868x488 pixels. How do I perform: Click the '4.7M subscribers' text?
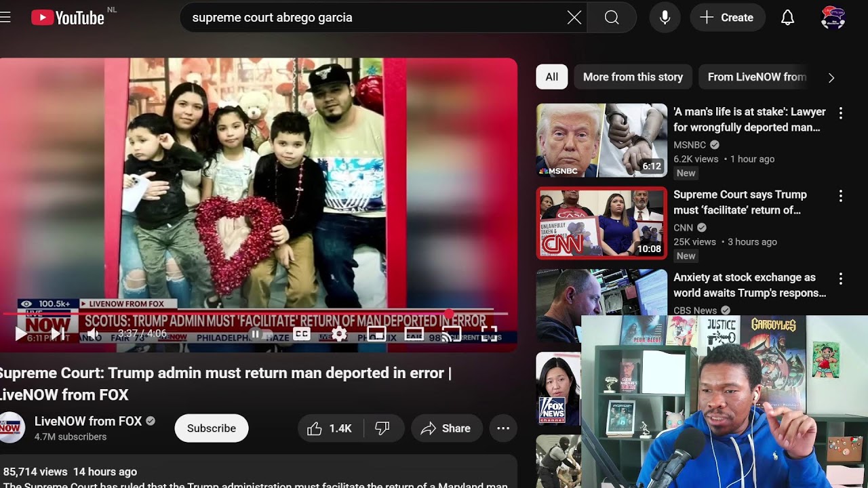tap(71, 437)
